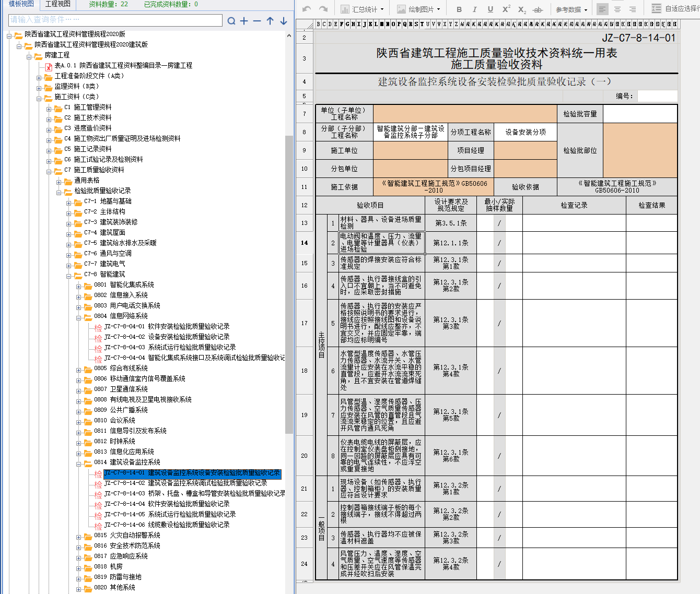
Task: Apply superscript formatting
Action: tap(506, 9)
